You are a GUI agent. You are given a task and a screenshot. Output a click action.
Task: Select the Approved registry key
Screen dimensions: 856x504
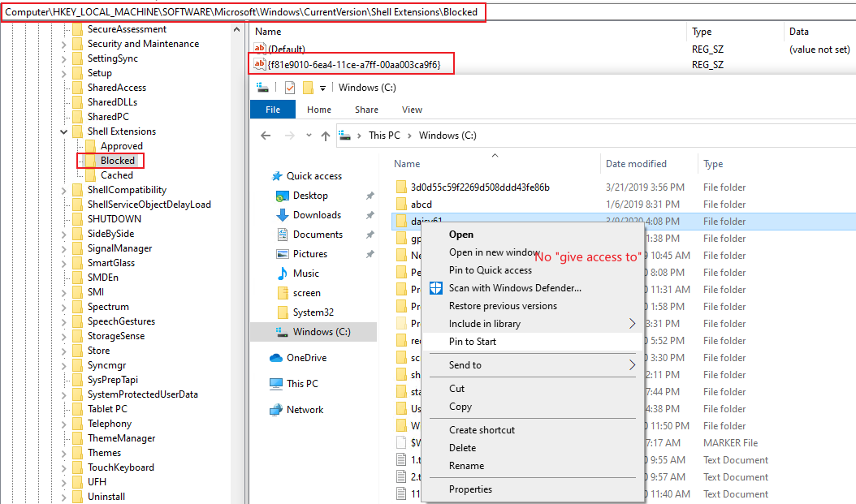[x=121, y=146]
